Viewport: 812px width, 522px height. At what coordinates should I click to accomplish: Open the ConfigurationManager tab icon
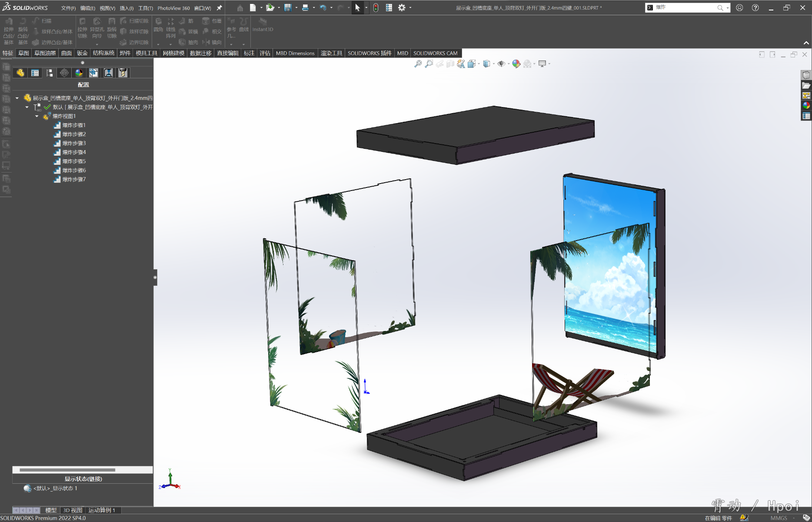pyautogui.click(x=50, y=73)
